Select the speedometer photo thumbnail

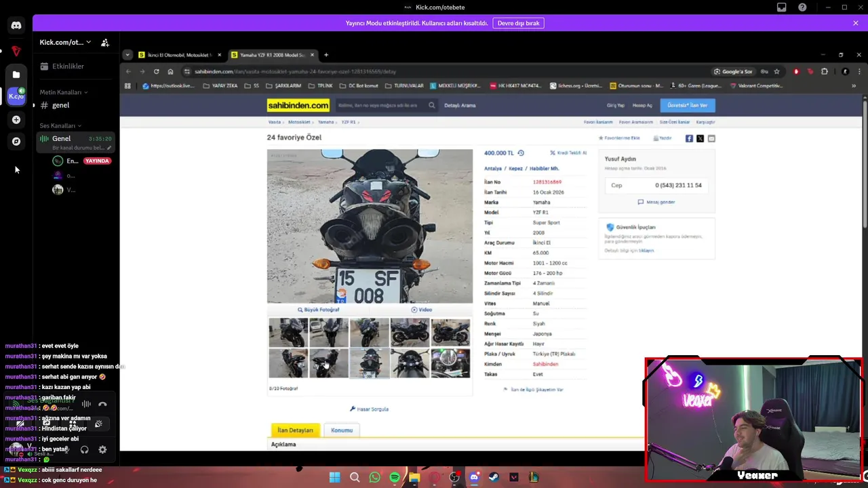(x=450, y=363)
